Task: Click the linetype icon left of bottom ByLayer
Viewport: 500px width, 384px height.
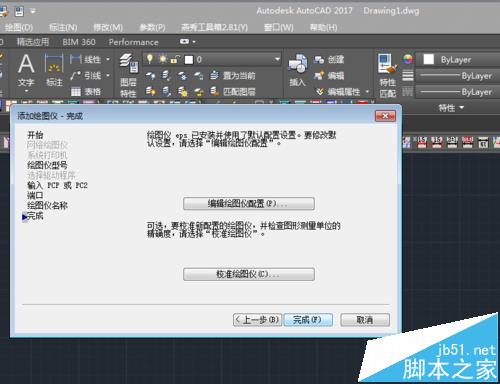Action: coord(408,91)
